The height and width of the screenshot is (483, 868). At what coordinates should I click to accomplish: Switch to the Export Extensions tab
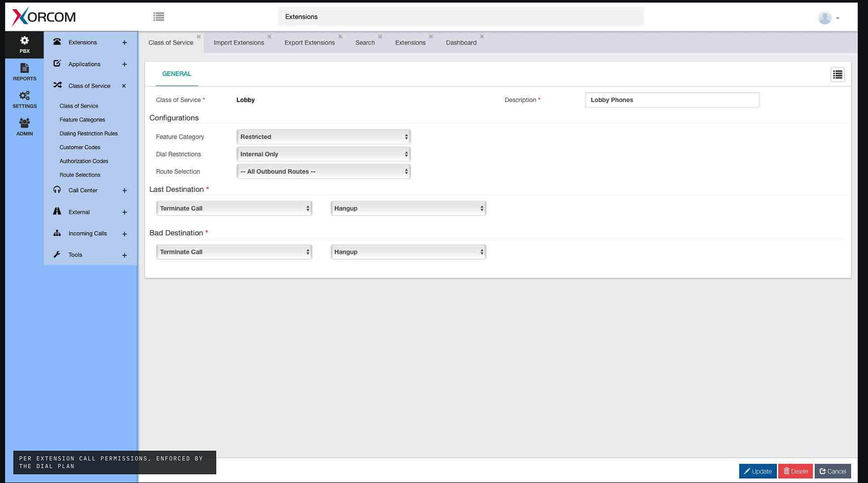310,43
